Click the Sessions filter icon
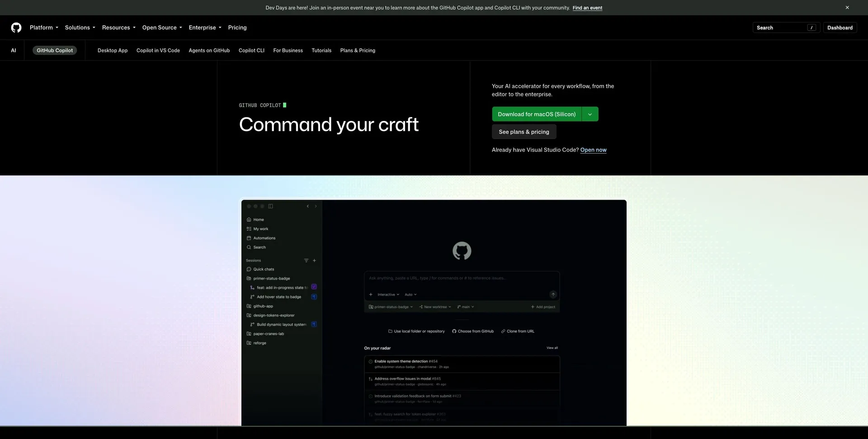This screenshot has width=868, height=439. pos(306,261)
